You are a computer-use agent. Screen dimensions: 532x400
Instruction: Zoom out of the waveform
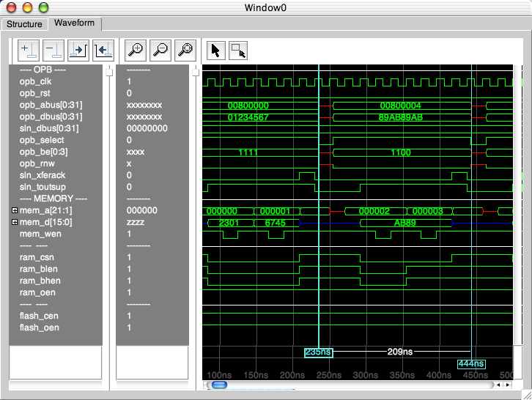pyautogui.click(x=160, y=50)
